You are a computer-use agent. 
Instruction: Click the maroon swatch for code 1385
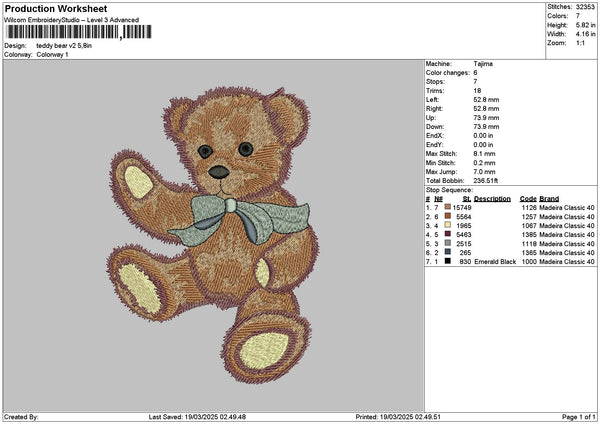447,234
